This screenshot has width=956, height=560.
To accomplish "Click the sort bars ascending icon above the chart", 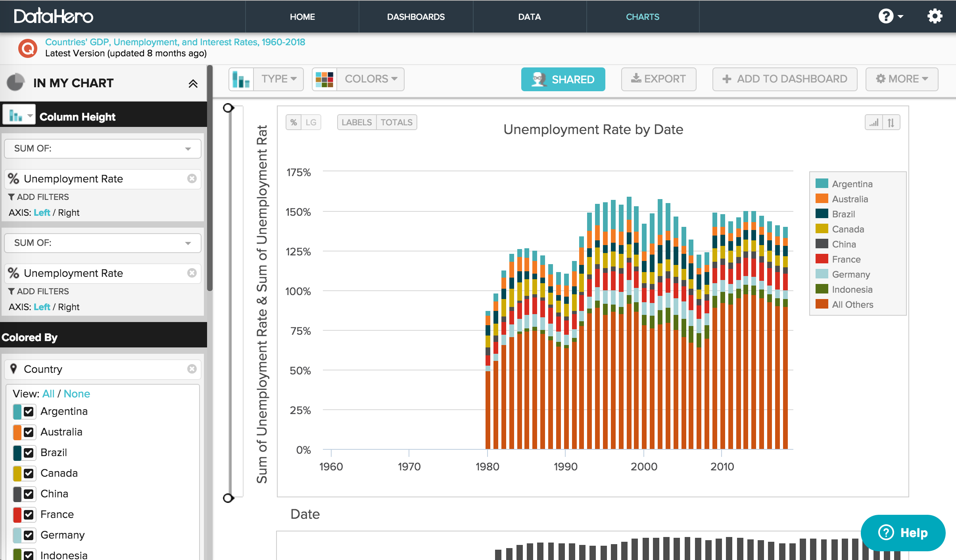I will pyautogui.click(x=874, y=122).
